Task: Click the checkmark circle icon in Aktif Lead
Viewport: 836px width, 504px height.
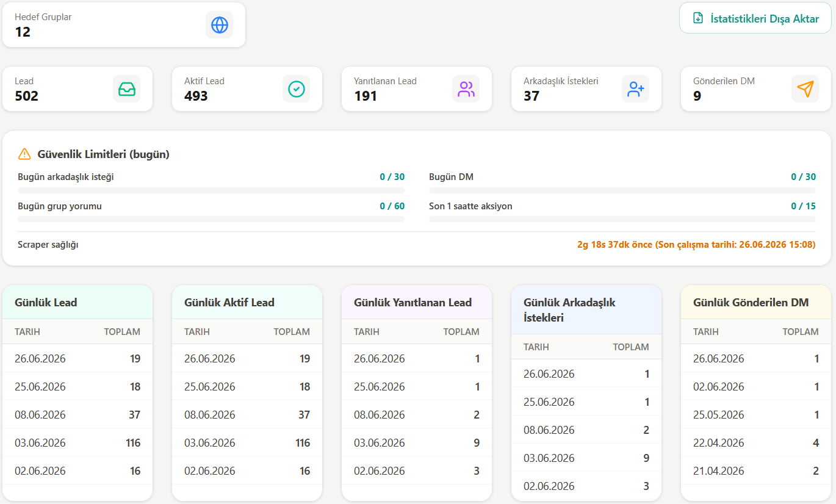Action: (297, 89)
